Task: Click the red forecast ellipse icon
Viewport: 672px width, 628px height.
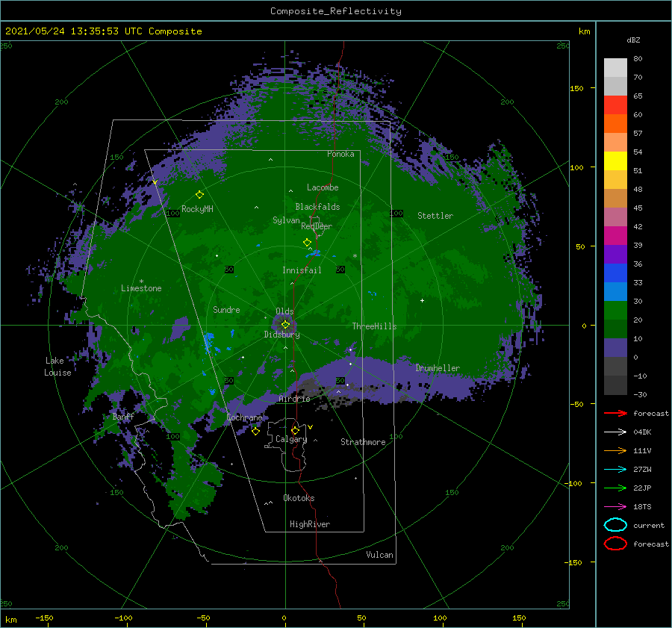Action: coord(615,544)
